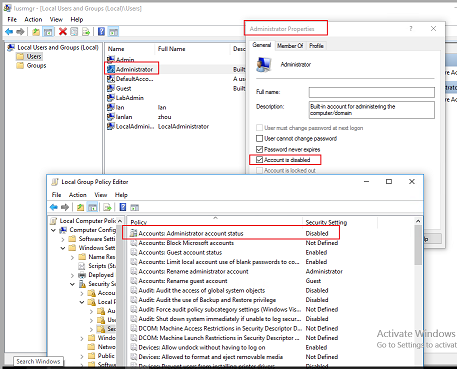This screenshot has width=457, height=369.
Task: Expand Audit Policy tree node
Action: pos(92,311)
